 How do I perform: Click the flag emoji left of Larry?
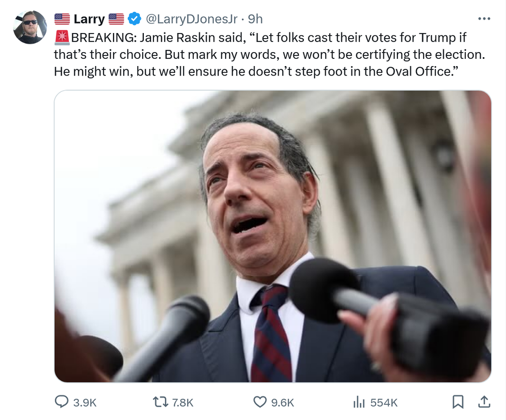tap(62, 19)
